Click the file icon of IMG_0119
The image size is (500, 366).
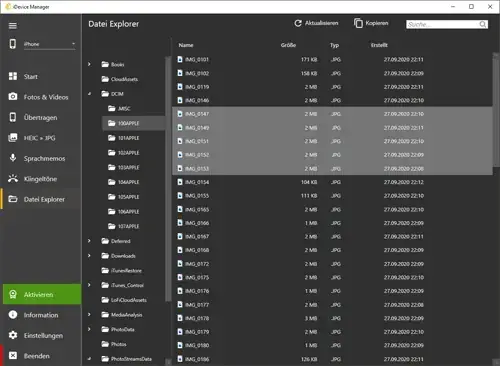point(180,87)
